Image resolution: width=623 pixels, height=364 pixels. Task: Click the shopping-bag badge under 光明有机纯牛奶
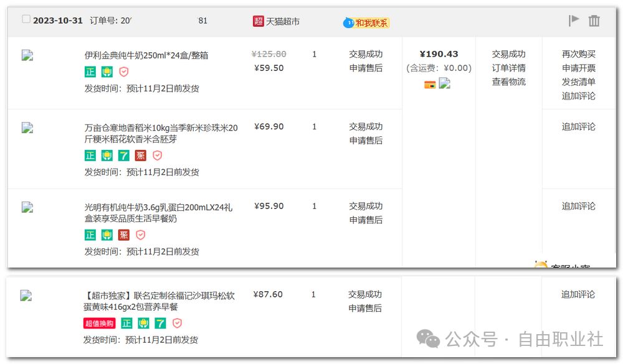pyautogui.click(x=107, y=235)
